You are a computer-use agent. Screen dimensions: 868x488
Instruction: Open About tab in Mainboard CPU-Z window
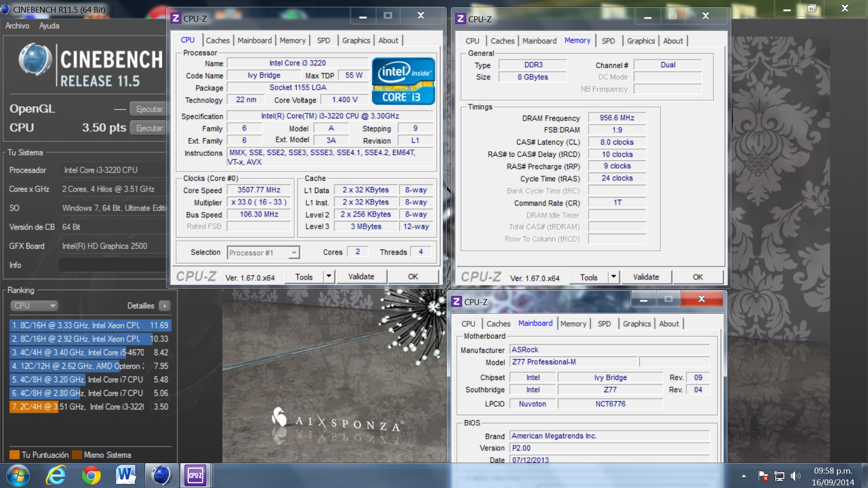click(669, 324)
